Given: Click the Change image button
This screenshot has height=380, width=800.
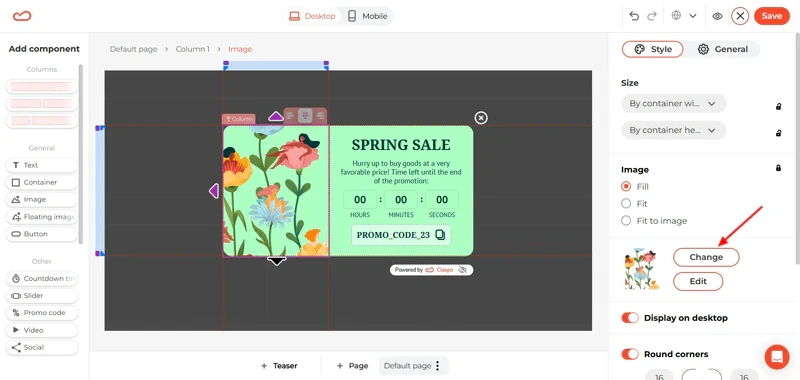Looking at the screenshot, I should coord(706,257).
